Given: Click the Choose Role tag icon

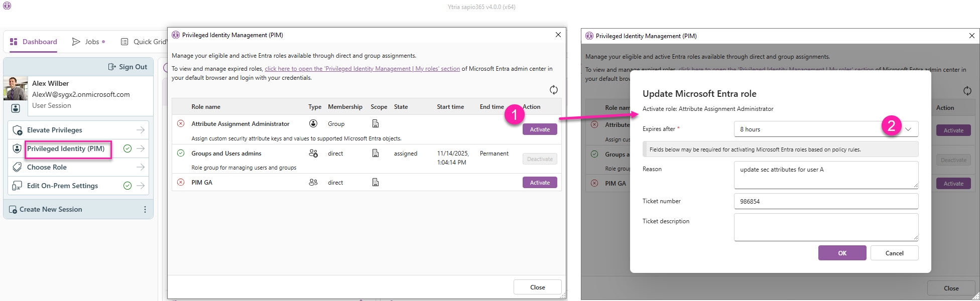Looking at the screenshot, I should 17,167.
